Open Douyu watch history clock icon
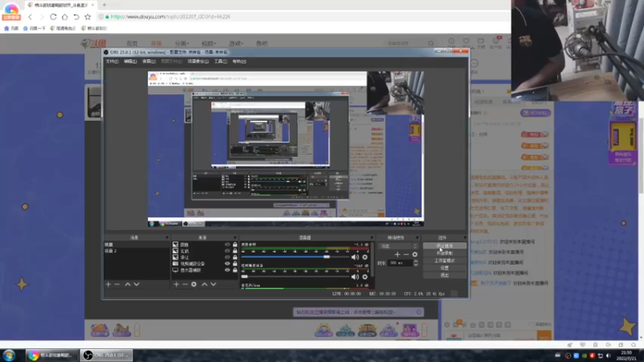 pyautogui.click(x=452, y=41)
